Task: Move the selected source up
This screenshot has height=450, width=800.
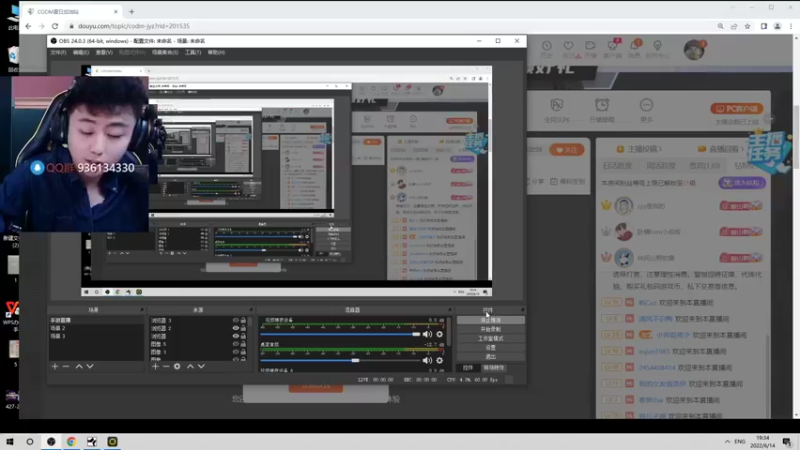Action: point(190,366)
